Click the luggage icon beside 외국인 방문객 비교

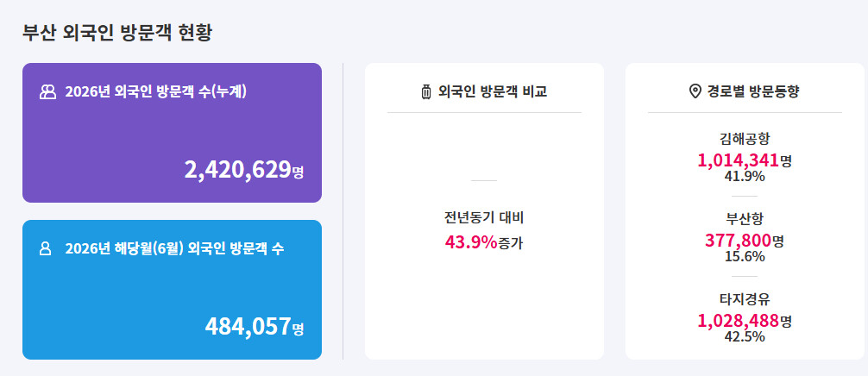(425, 91)
